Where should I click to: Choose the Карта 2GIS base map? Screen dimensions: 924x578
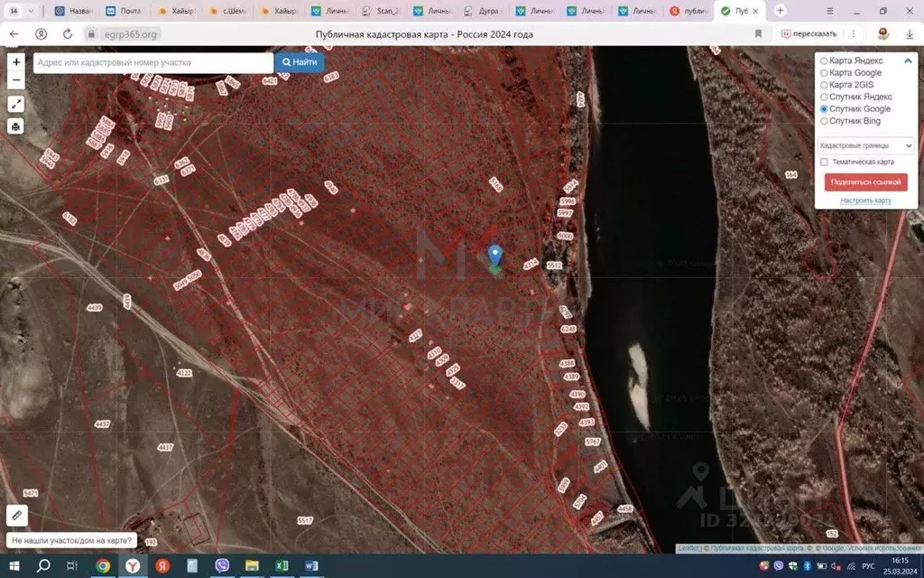coord(824,85)
